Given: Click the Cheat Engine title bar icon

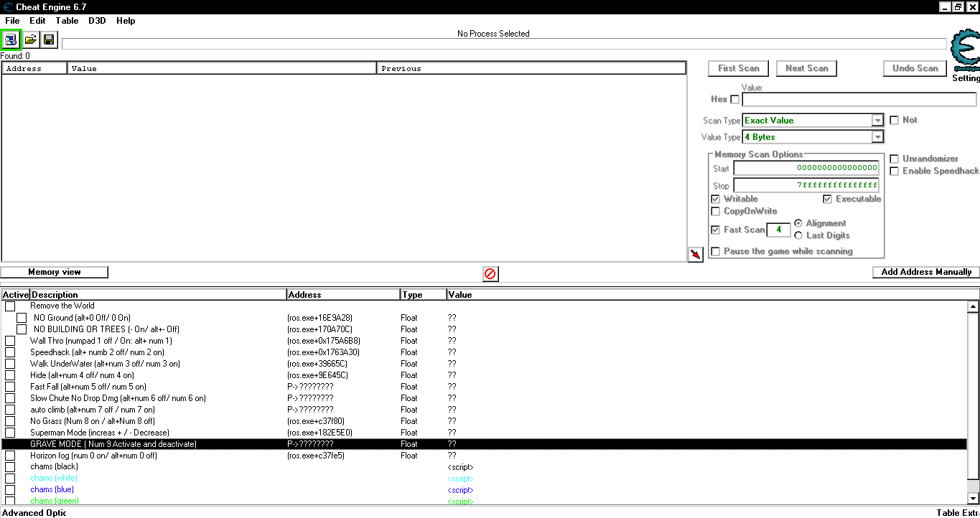Looking at the screenshot, I should tap(7, 7).
